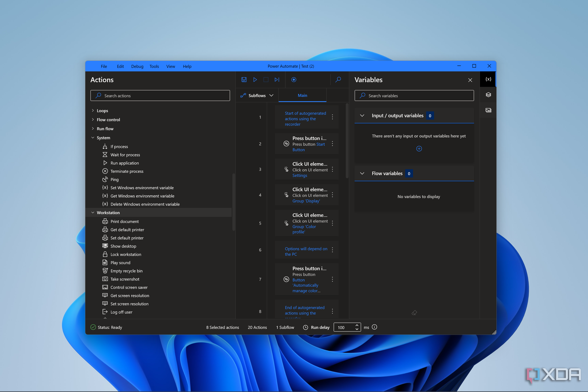The width and height of the screenshot is (588, 392).
Task: Click Start Button link in action 2
Action: point(309,147)
